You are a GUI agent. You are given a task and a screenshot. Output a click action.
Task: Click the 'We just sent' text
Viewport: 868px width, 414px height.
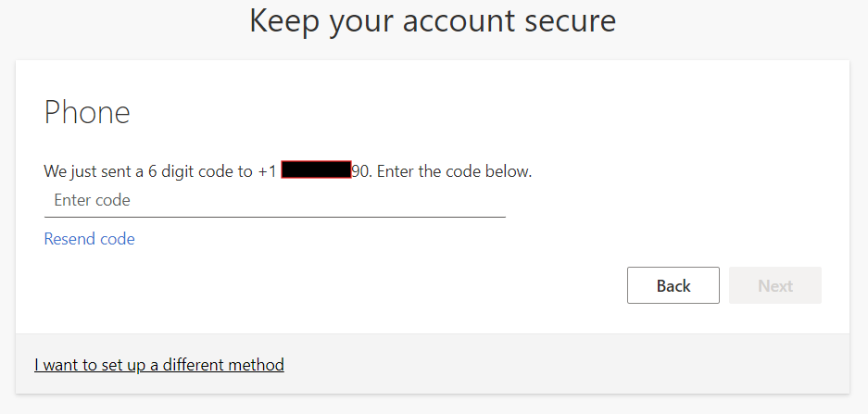click(x=82, y=171)
